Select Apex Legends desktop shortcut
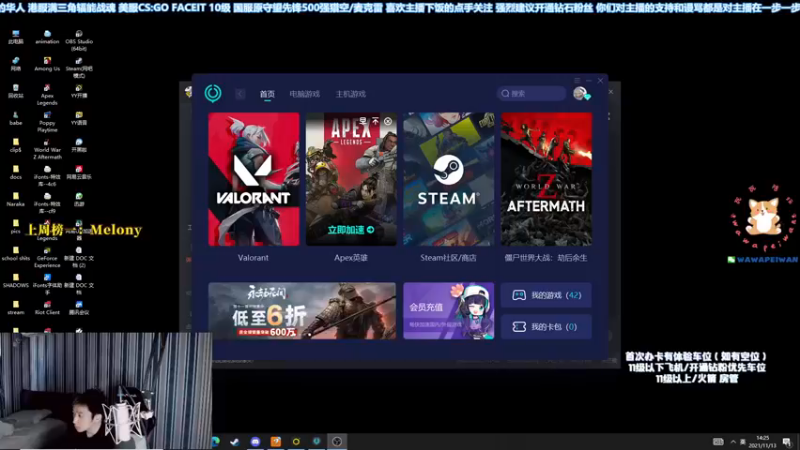Screen dimensions: 800x450 (x=47, y=95)
